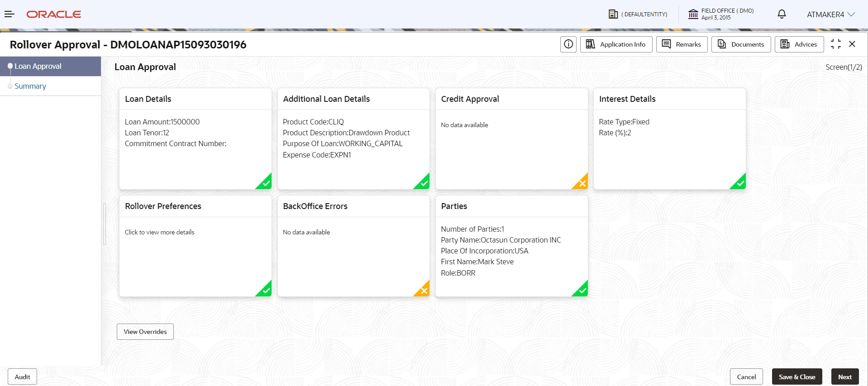Click Save & Close
This screenshot has height=386, width=868.
797,377
